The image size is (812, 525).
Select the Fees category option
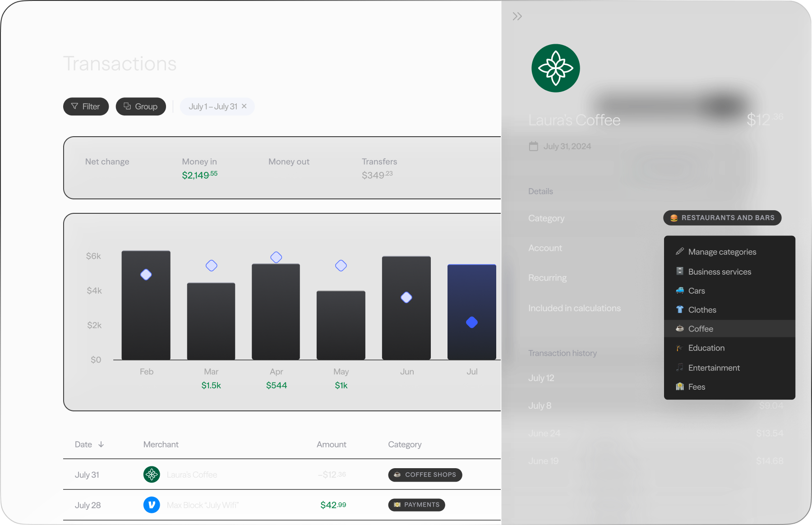coord(697,387)
